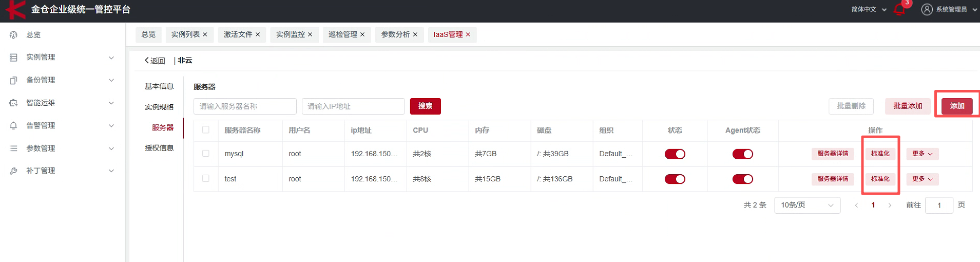980x262 pixels.
Task: Open the 更多 dropdown for mysql server
Action: (922, 154)
